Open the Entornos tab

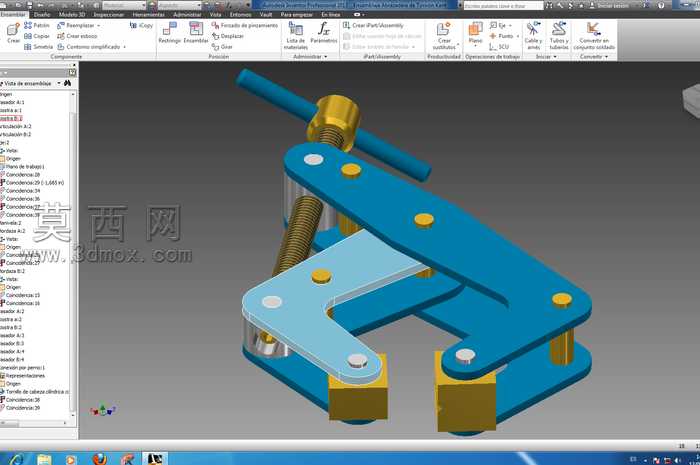240,15
